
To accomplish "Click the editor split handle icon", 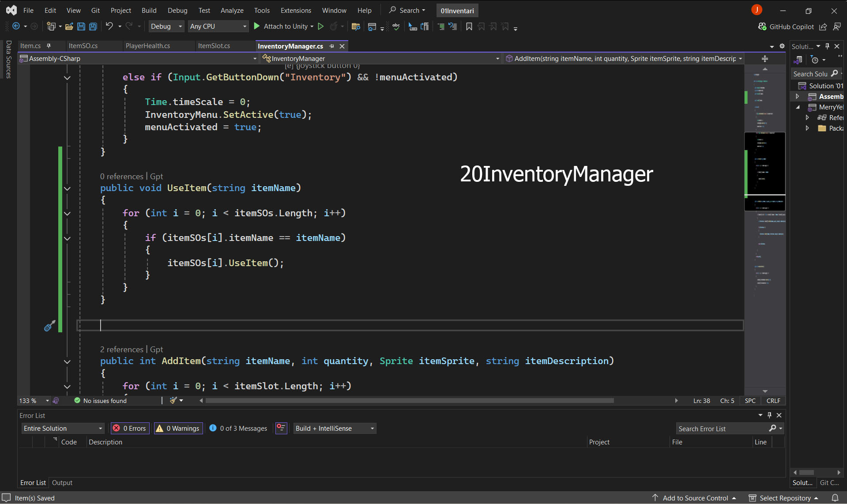I will pyautogui.click(x=765, y=59).
